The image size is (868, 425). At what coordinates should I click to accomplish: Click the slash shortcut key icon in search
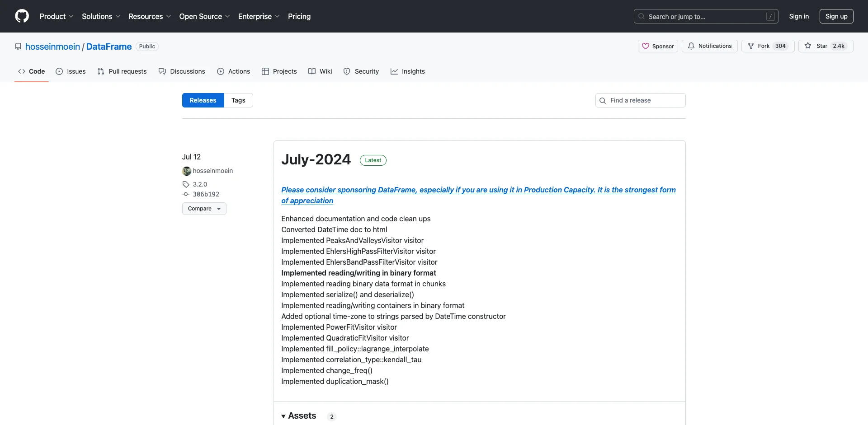click(x=771, y=17)
